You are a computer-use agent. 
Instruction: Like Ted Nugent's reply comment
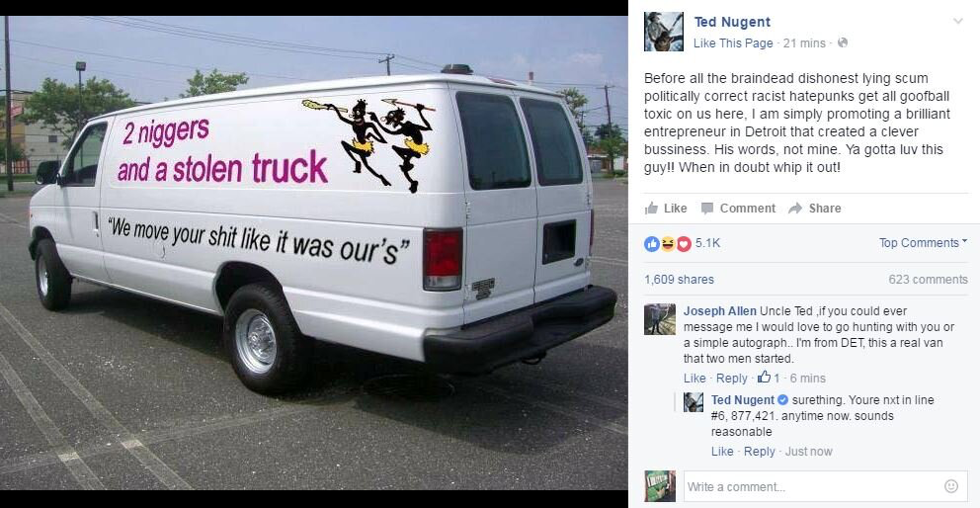pyautogui.click(x=722, y=452)
